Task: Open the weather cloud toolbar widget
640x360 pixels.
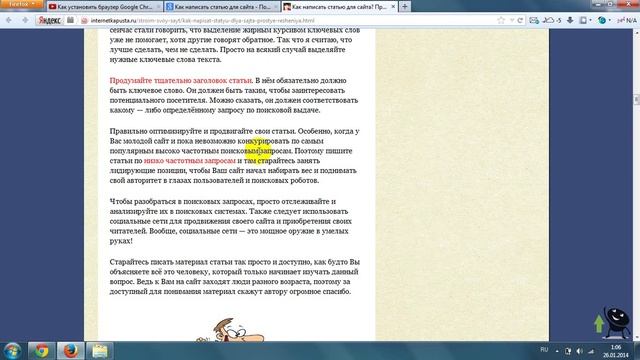Action: [552, 20]
